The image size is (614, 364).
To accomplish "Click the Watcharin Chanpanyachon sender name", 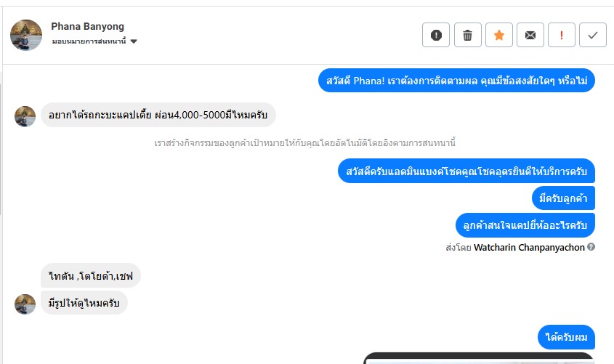I will click(x=529, y=247).
